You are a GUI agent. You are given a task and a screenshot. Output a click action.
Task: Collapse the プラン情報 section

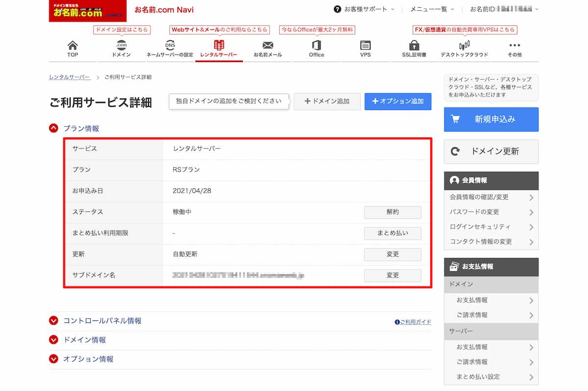(54, 129)
